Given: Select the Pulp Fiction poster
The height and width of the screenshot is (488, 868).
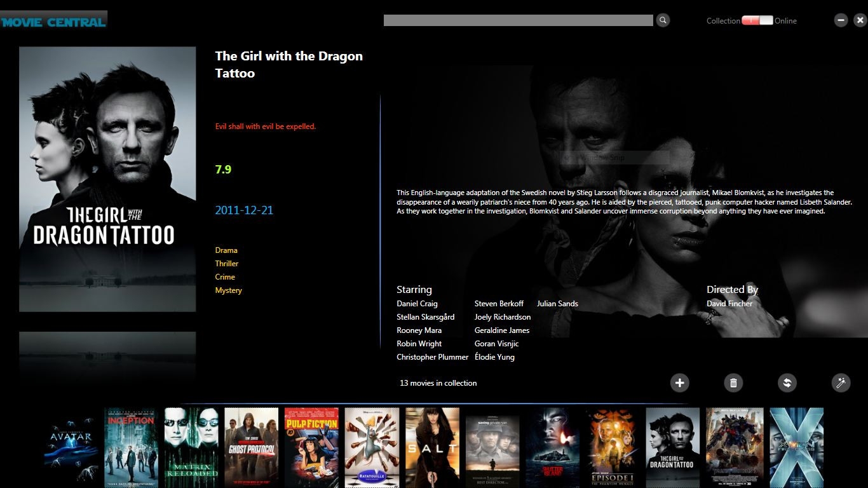Looking at the screenshot, I should point(311,447).
